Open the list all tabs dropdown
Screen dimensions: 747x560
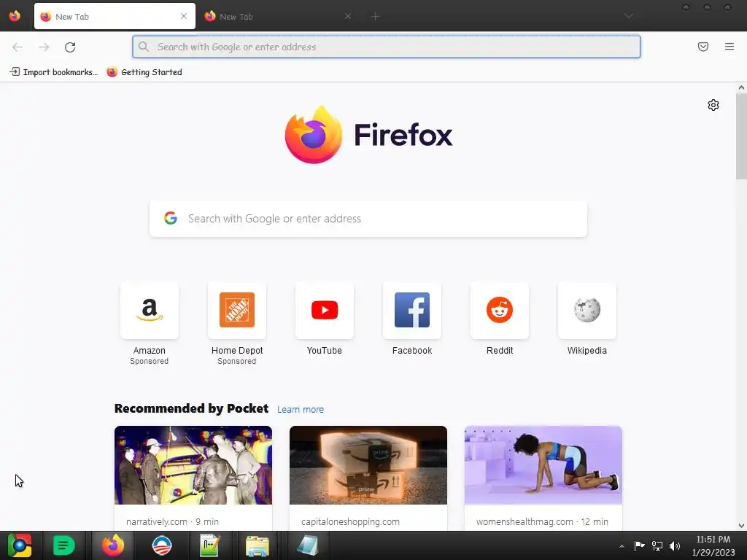628,16
